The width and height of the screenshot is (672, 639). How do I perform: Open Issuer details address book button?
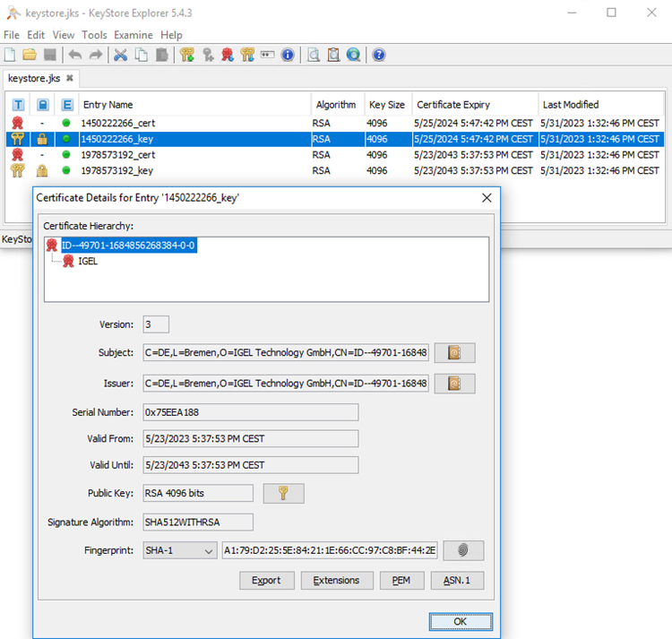tap(454, 384)
